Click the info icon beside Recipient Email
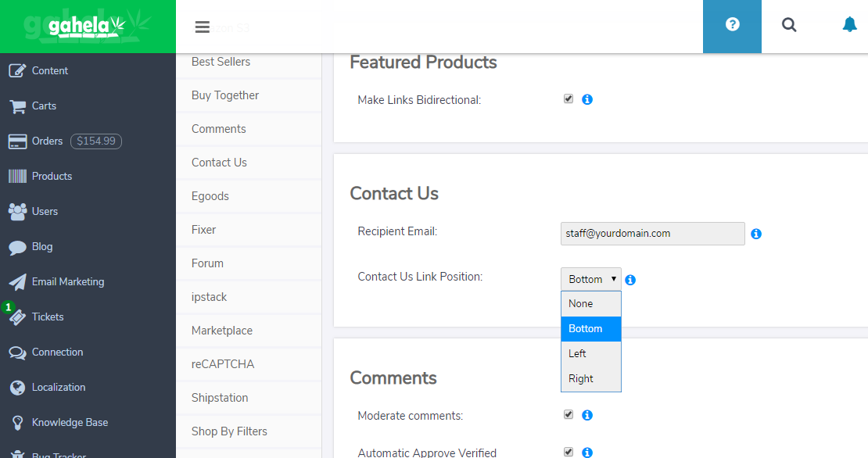Viewport: 868px width, 458px height. coord(756,234)
